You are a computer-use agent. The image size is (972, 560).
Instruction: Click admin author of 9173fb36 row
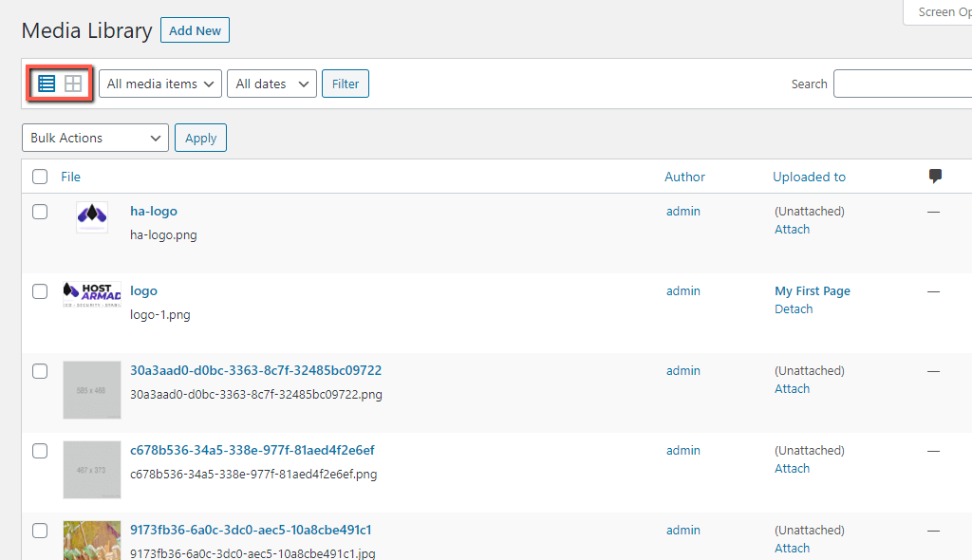(x=683, y=530)
